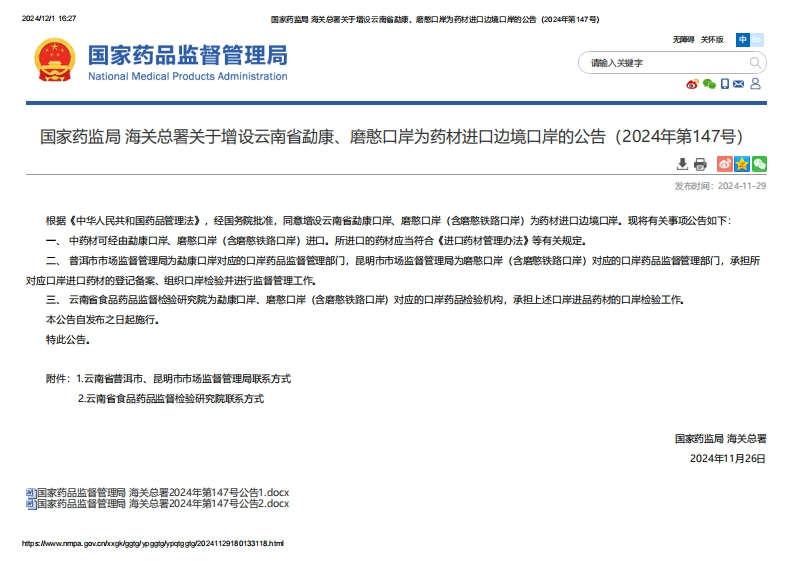Click the envelope mail icon
This screenshot has height=561, width=793.
tap(739, 84)
